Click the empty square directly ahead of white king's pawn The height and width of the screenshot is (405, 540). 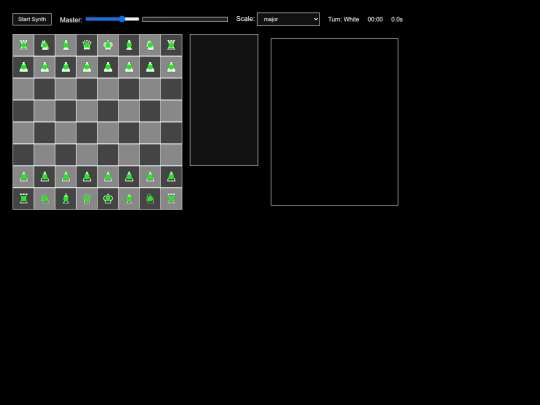click(x=108, y=155)
